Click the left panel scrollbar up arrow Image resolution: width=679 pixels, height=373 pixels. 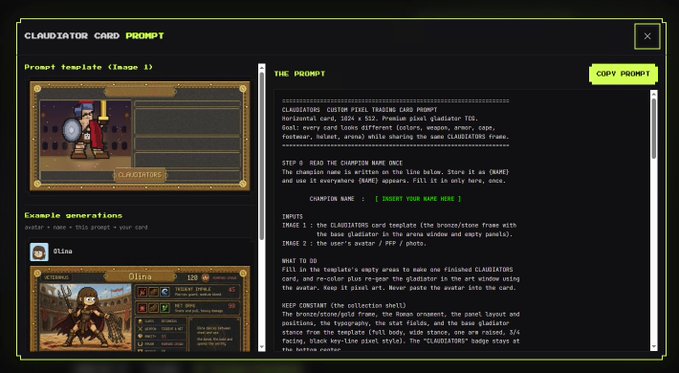(x=262, y=68)
